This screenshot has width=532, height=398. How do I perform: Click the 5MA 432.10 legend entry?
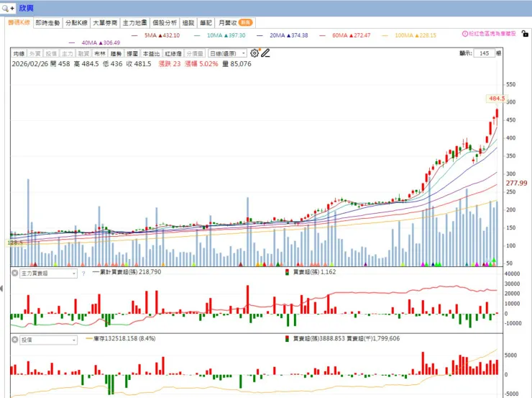point(156,35)
